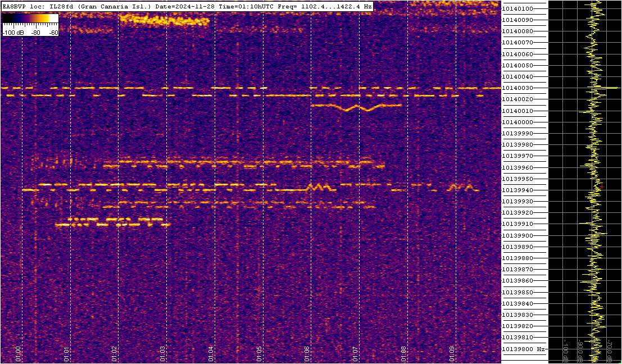The width and height of the screenshot is (622, 364).
Task: Click the 10139890 frequency label
Action: [517, 247]
